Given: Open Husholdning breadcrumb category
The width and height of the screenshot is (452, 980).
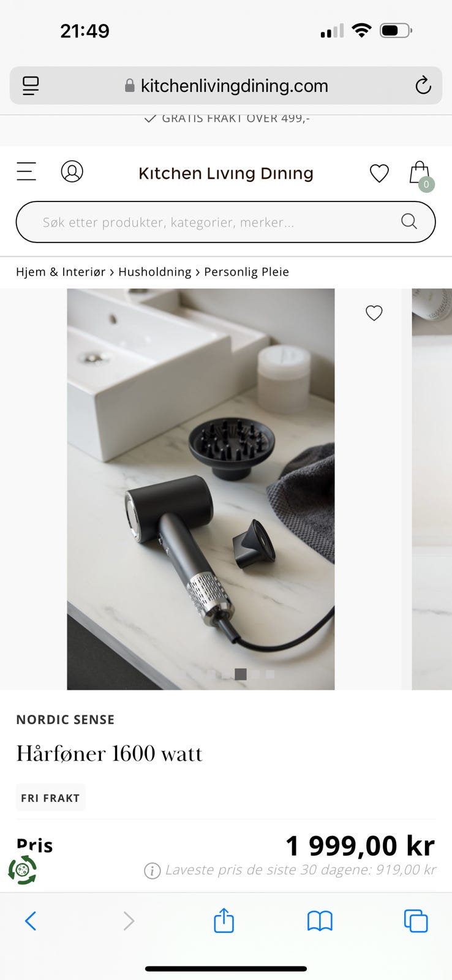Looking at the screenshot, I should tap(155, 272).
